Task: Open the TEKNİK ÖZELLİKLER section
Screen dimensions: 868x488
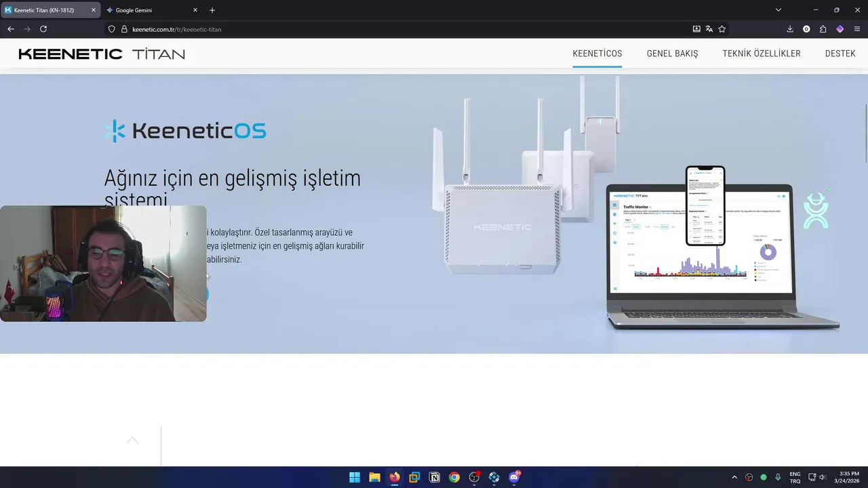Action: [762, 54]
